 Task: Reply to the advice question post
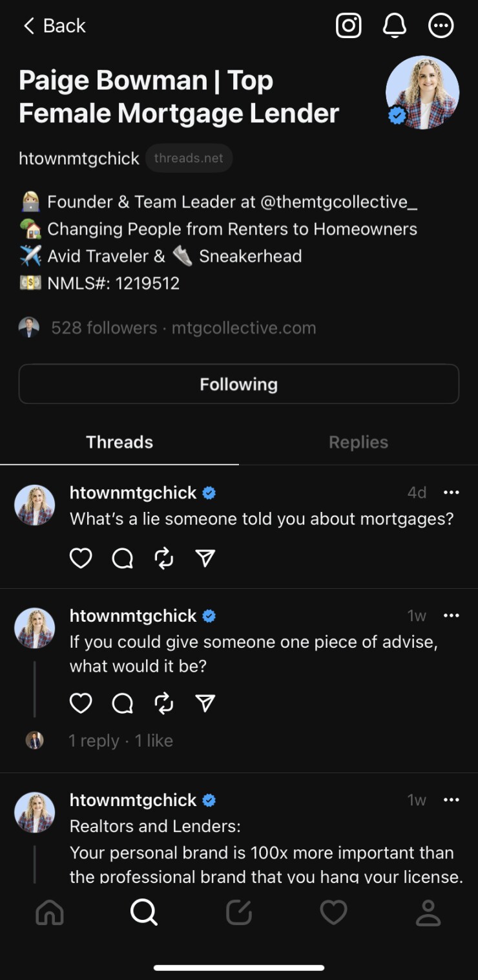(x=122, y=703)
